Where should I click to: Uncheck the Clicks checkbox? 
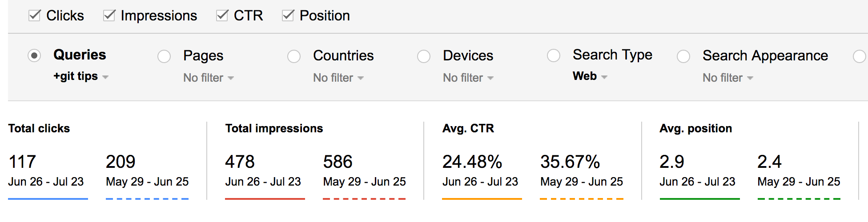click(34, 16)
